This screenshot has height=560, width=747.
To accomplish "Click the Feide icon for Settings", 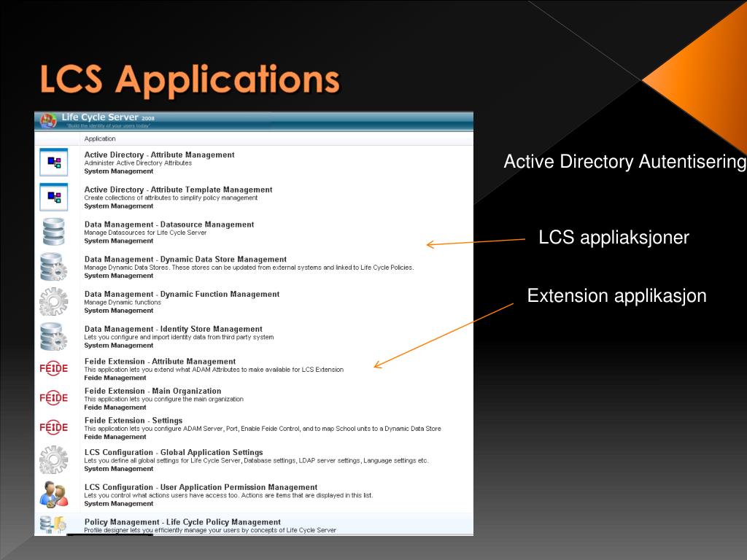I will pyautogui.click(x=54, y=427).
